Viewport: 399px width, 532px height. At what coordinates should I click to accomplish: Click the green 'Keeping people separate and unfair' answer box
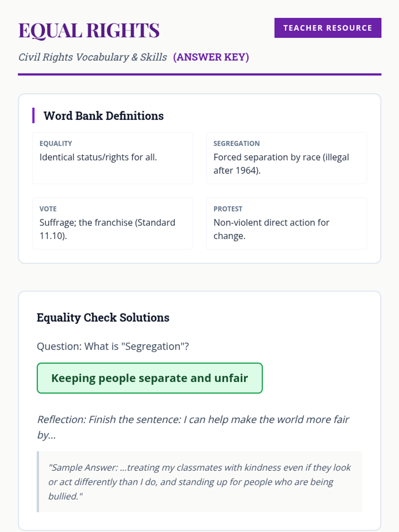click(x=150, y=378)
